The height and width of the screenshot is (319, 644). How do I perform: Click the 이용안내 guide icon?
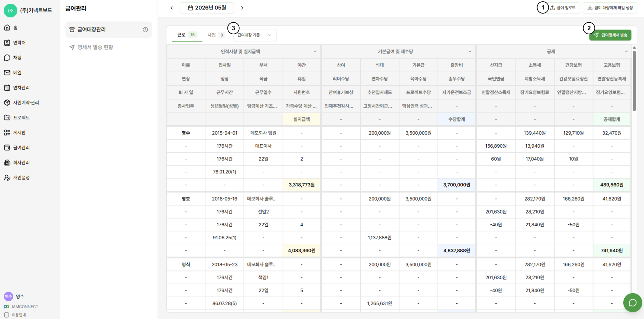click(6, 315)
